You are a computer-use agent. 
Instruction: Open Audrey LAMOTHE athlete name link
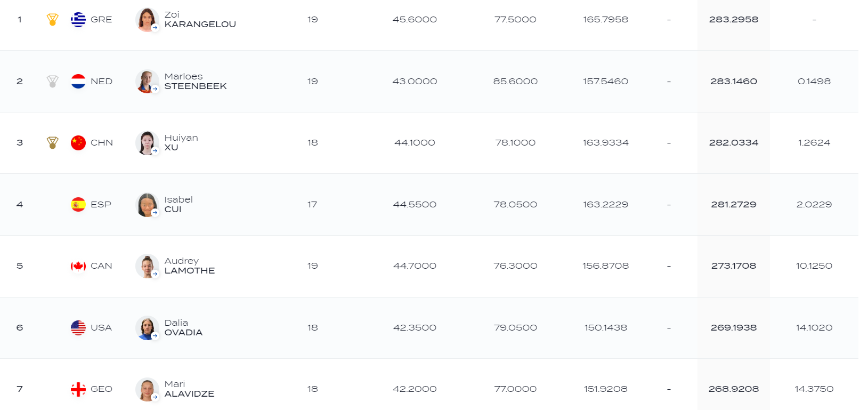click(x=190, y=266)
